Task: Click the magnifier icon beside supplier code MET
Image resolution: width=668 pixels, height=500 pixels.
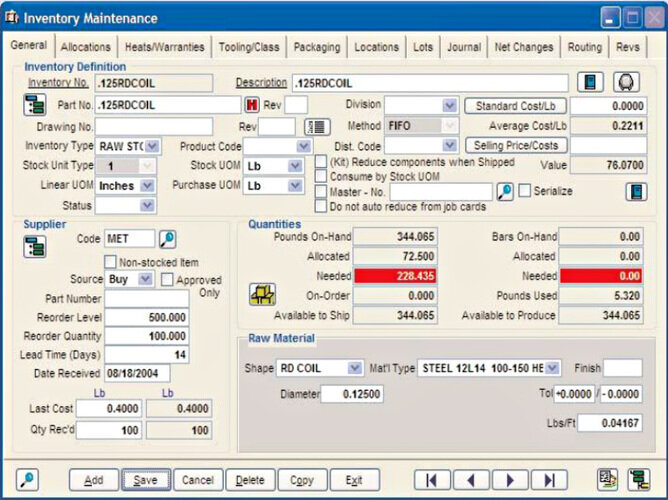Action: tap(168, 239)
